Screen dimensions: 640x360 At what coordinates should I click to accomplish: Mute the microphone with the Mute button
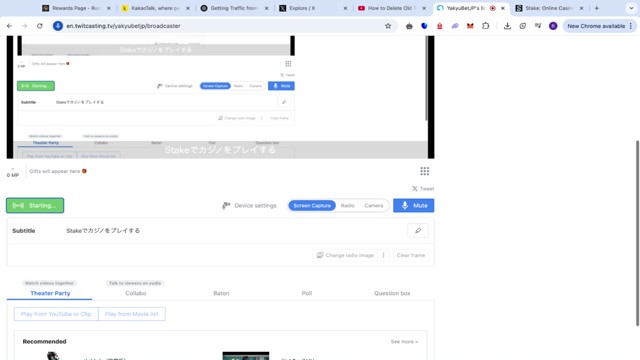coord(413,205)
